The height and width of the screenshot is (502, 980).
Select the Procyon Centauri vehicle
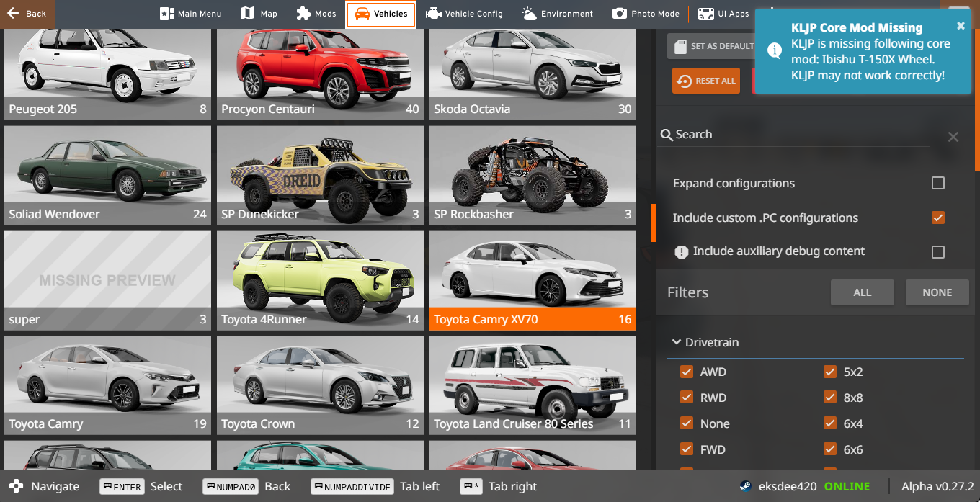(320, 74)
